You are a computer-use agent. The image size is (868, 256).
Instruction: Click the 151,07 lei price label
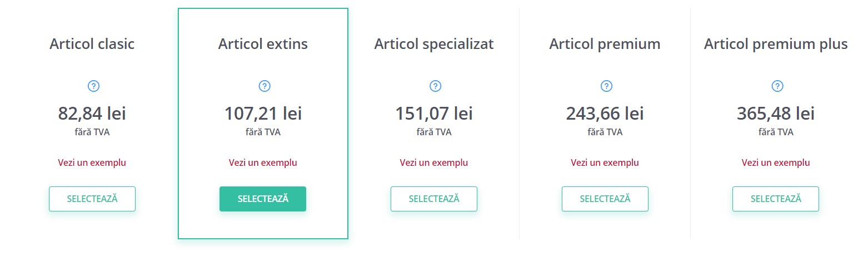tap(434, 114)
